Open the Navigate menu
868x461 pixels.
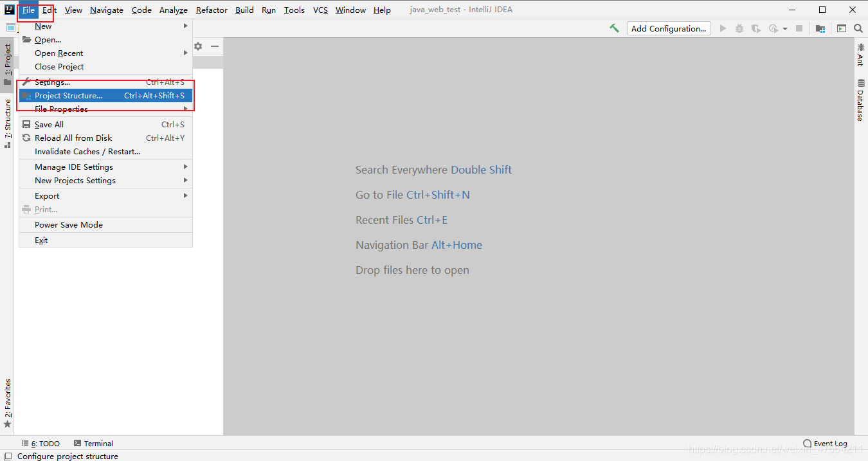pos(107,10)
